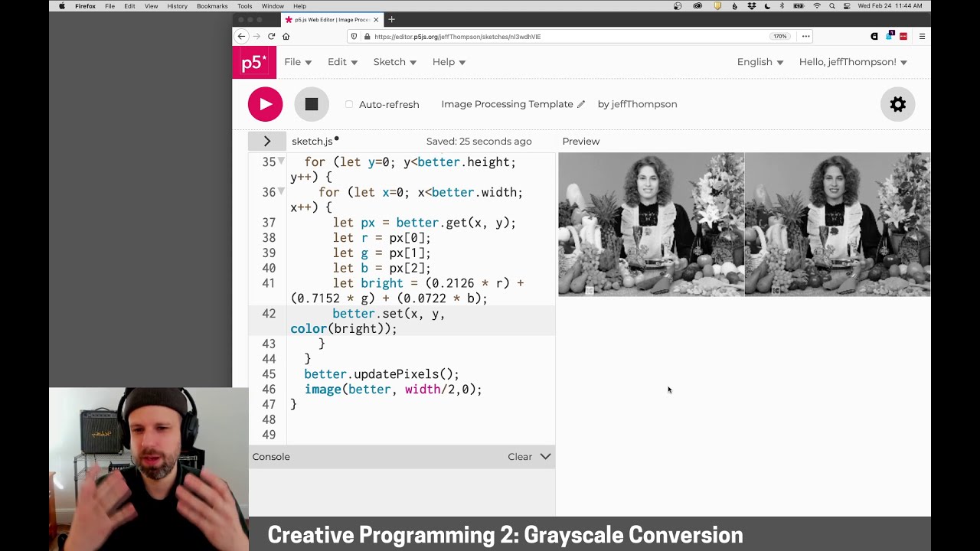The height and width of the screenshot is (551, 980).
Task: Click the jeffThompson author link
Action: pos(644,104)
